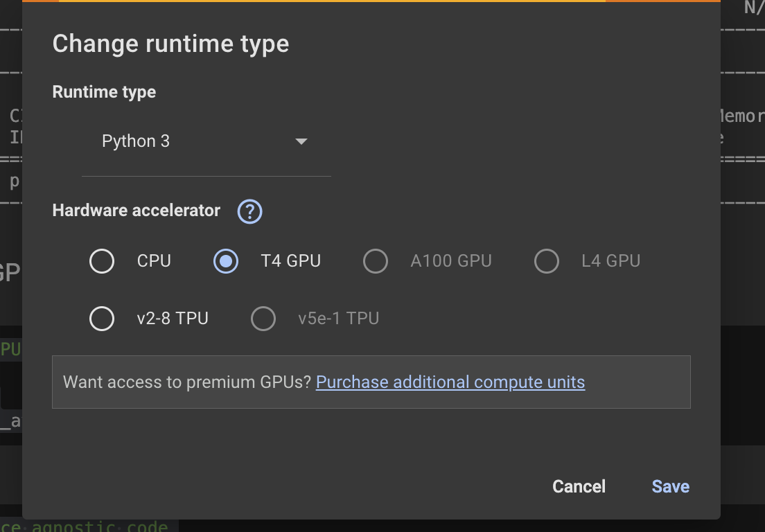765x532 pixels.
Task: Save the runtime type changes
Action: [x=670, y=486]
